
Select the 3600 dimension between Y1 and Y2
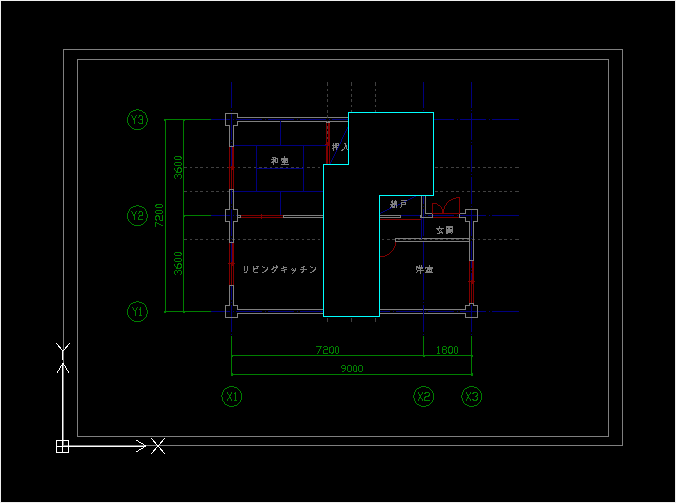(178, 263)
